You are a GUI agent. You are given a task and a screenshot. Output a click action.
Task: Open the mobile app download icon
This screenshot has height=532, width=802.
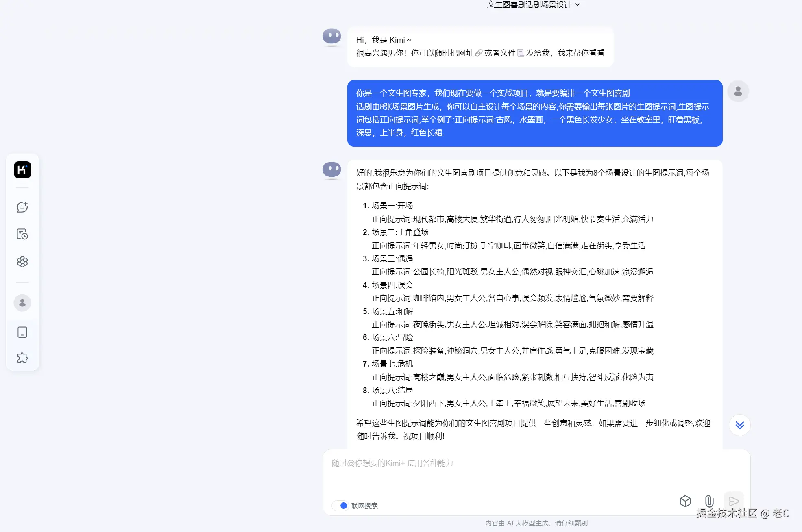[x=22, y=332]
